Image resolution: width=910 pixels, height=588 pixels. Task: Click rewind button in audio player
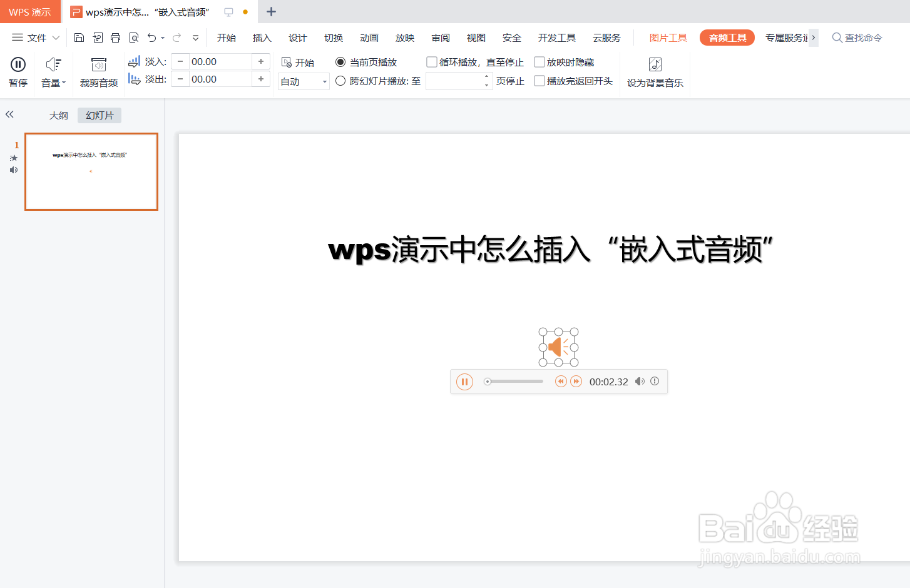tap(561, 382)
